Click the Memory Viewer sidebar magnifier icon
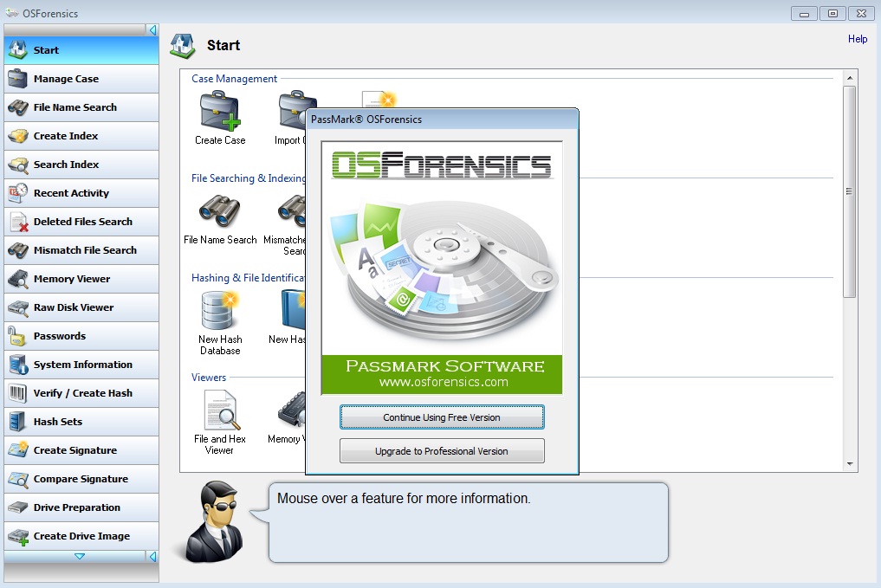 pos(18,279)
